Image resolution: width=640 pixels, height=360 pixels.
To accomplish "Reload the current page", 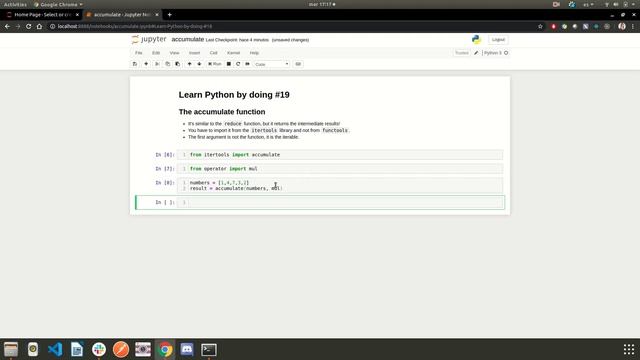I will click(28, 27).
